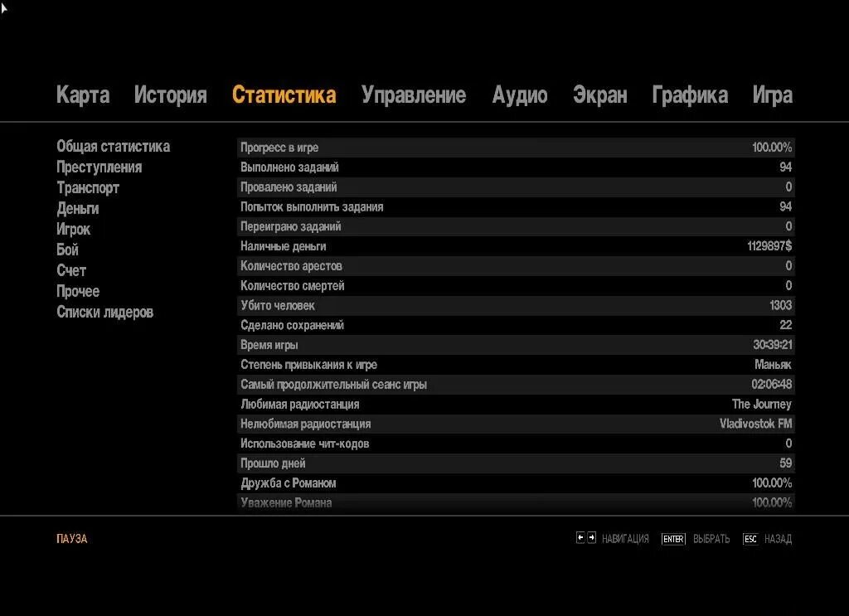
Task: Show the Бой statistics
Action: 68,250
